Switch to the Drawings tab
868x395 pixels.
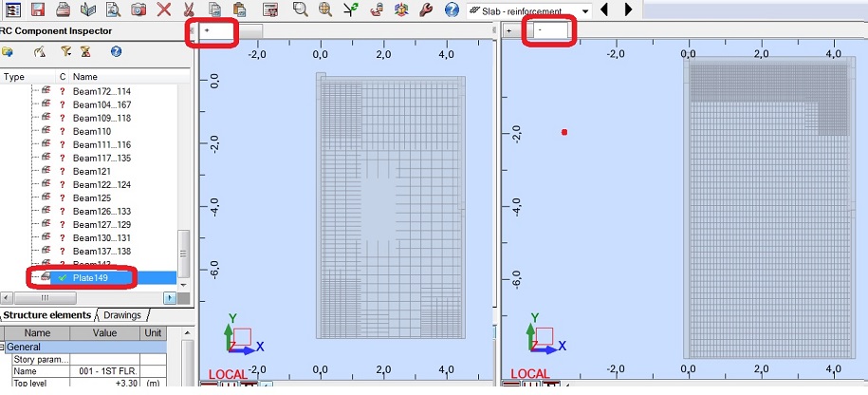[x=122, y=315]
